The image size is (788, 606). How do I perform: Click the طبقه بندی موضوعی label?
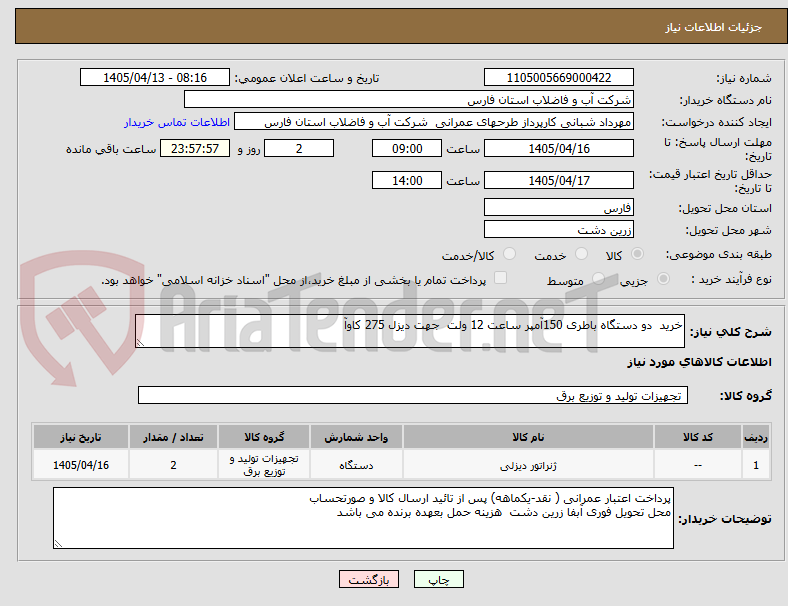pyautogui.click(x=719, y=254)
